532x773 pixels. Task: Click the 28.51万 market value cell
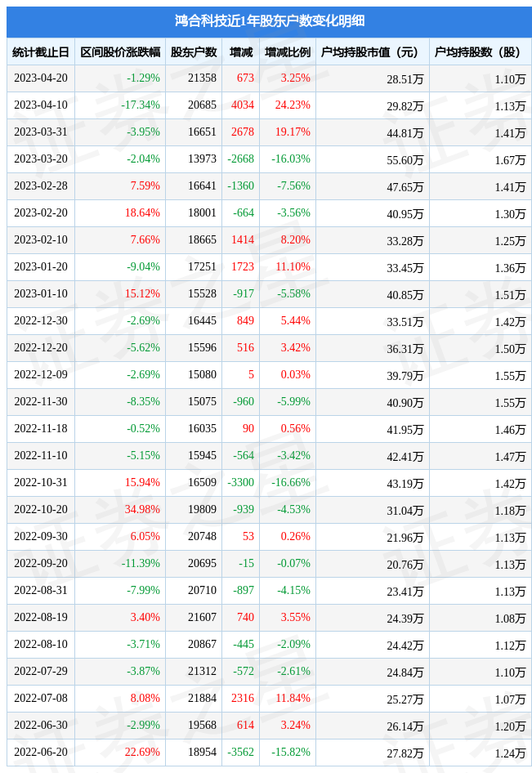(x=405, y=79)
